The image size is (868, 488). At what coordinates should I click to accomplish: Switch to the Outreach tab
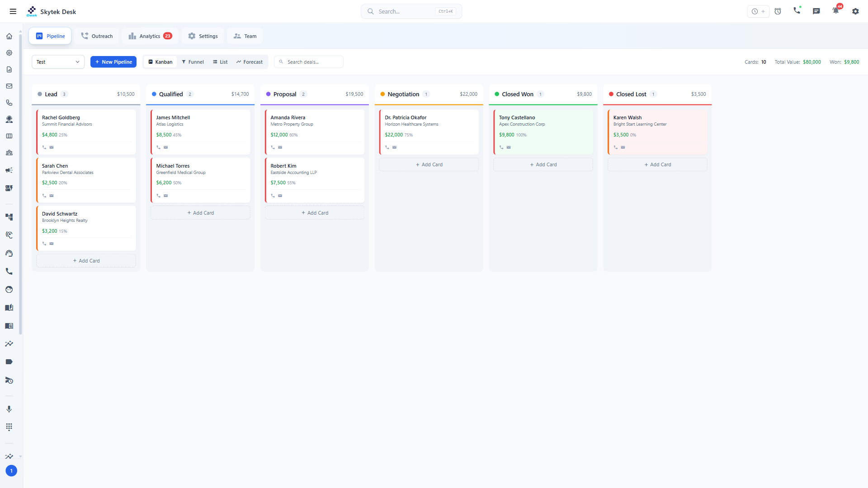pyautogui.click(x=97, y=36)
